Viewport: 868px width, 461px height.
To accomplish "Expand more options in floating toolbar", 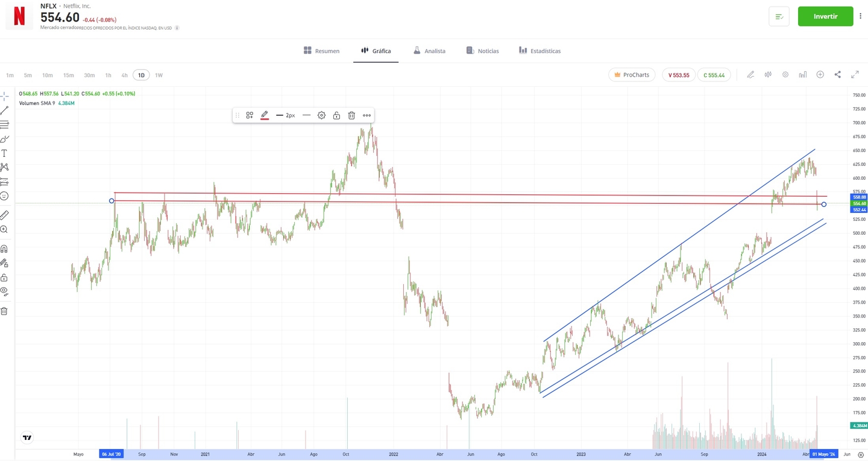I will point(366,115).
